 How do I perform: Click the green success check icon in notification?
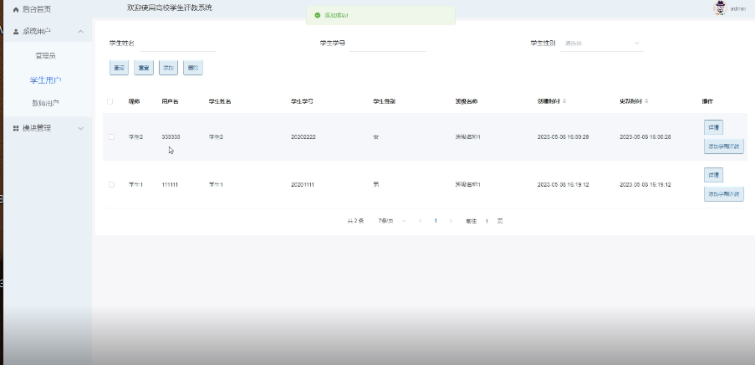(317, 15)
